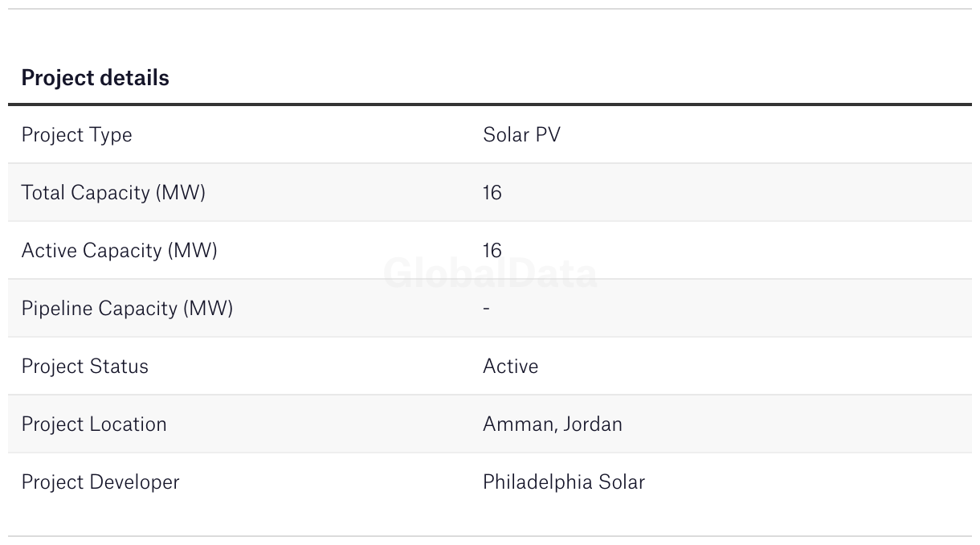Click the GlobalData watermark
Screen dimensions: 980x545
490,274
